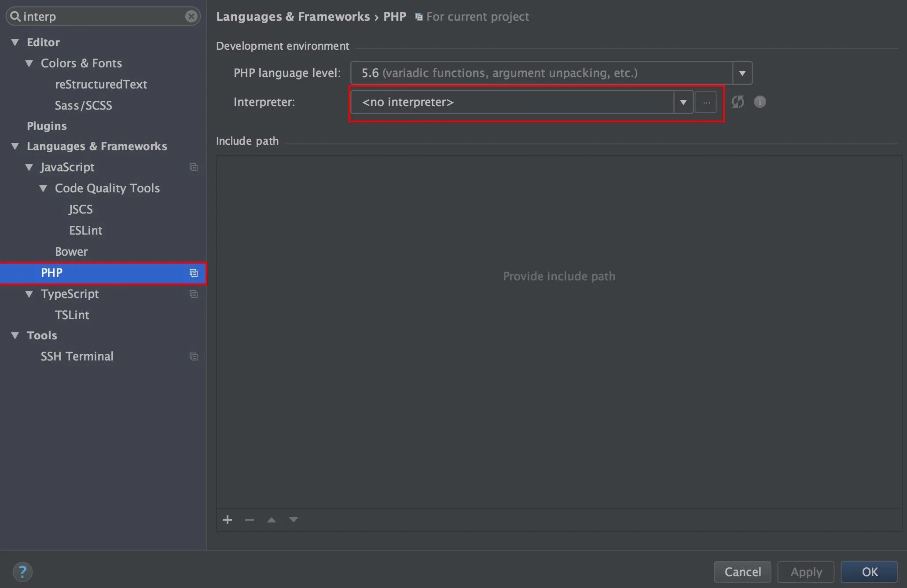Click the Cancel button
The height and width of the screenshot is (588, 907).
coord(742,572)
